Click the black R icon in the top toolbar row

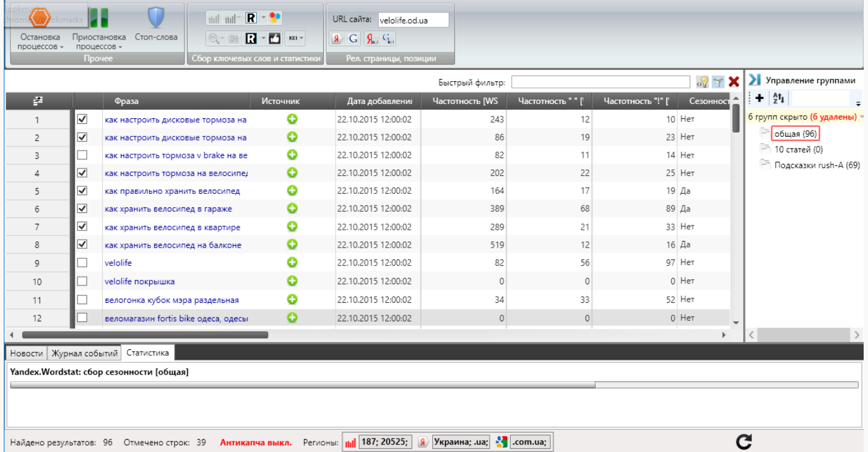tap(251, 18)
